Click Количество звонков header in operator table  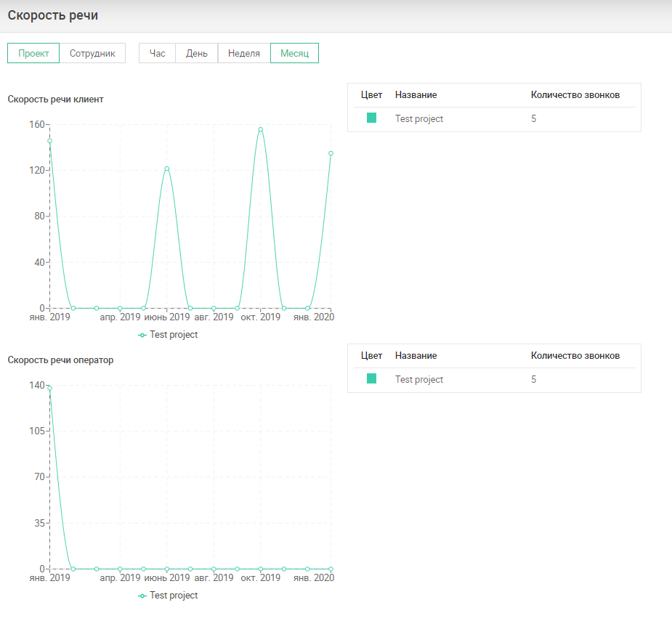(575, 355)
